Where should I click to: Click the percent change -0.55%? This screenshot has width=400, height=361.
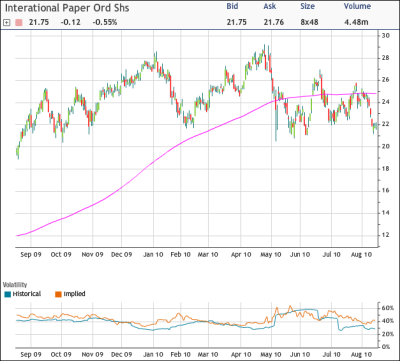(105, 23)
